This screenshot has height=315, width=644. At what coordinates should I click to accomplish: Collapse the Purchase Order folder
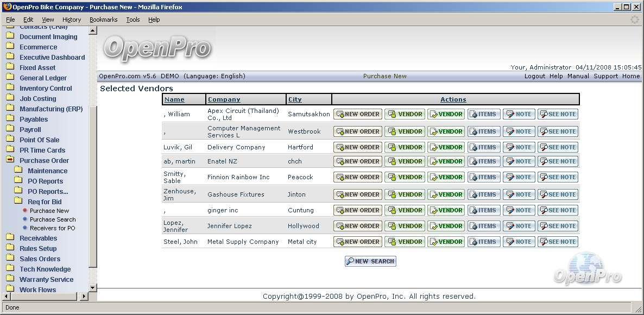pyautogui.click(x=44, y=161)
